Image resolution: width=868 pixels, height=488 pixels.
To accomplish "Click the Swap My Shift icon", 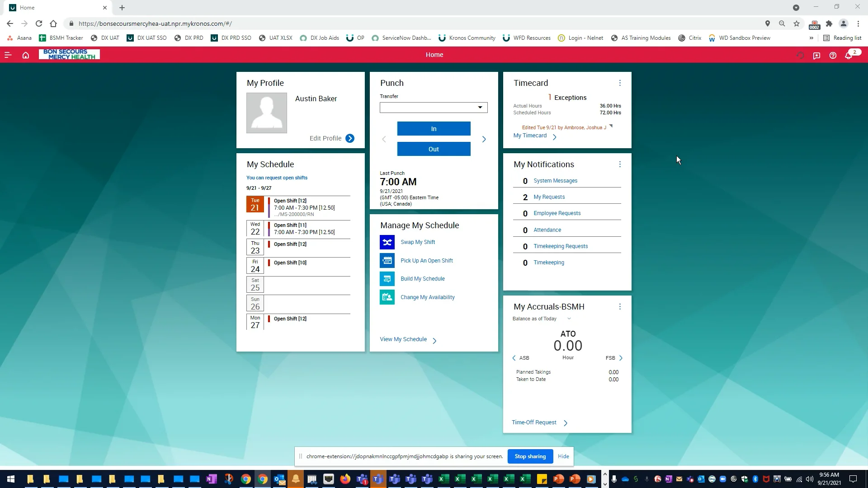I will click(x=387, y=242).
